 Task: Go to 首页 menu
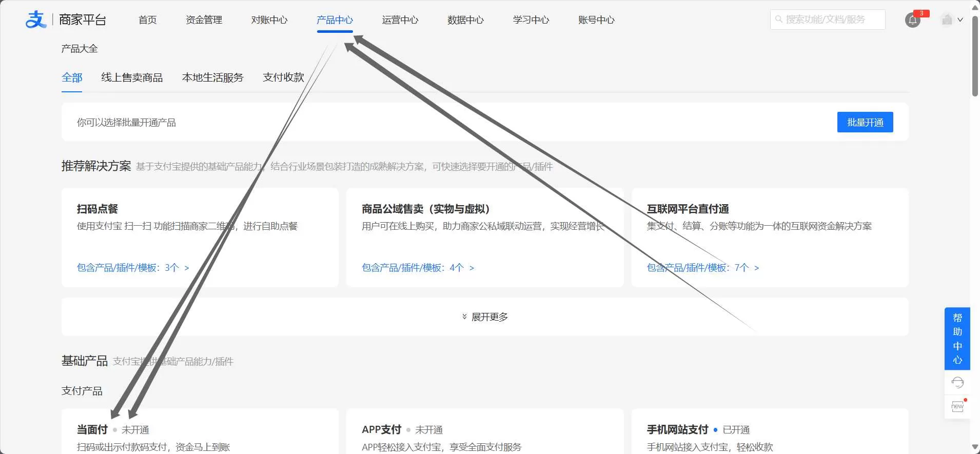pos(148,20)
